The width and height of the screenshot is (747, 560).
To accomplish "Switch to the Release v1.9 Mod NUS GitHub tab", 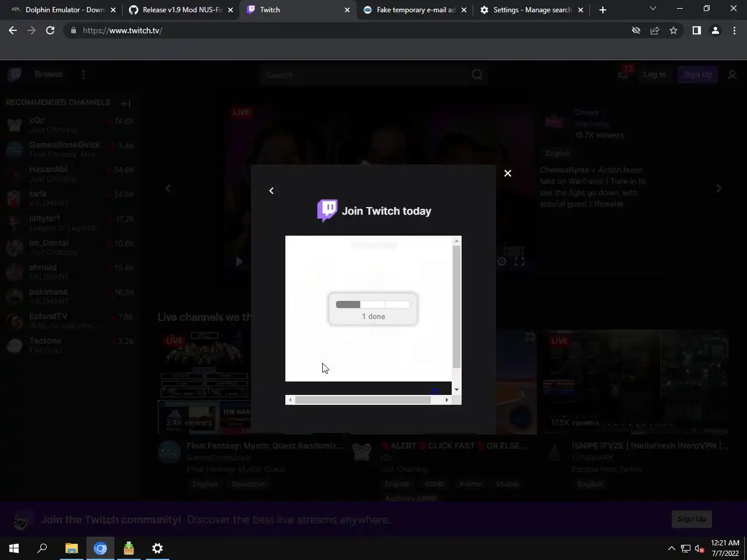I will pyautogui.click(x=181, y=10).
